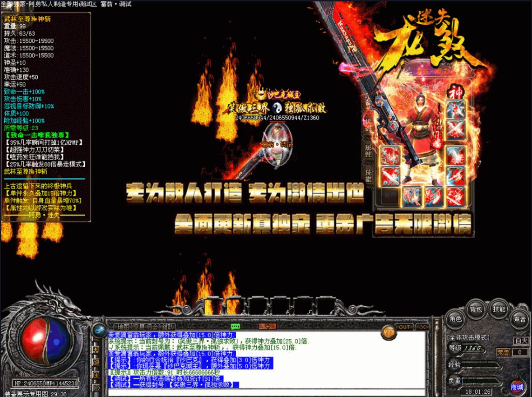This screenshot has width=532, height=397.
Task: Click the green chat bubble icon
Action: click(x=235, y=327)
